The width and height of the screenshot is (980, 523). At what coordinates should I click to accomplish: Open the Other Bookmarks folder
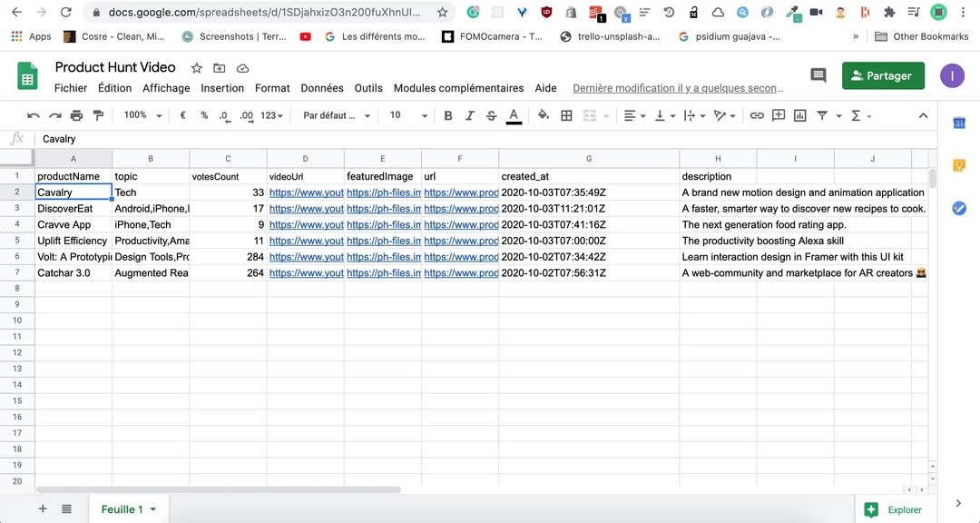coord(922,36)
